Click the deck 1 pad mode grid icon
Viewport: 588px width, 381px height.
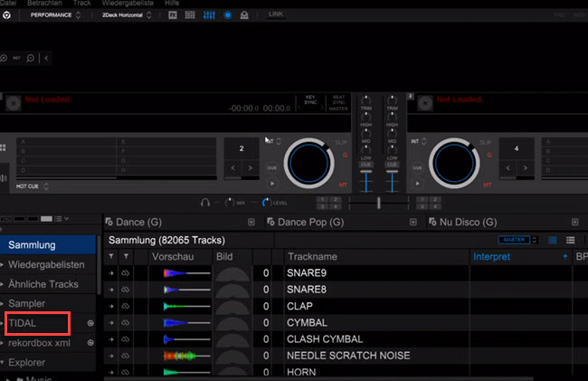click(3, 148)
